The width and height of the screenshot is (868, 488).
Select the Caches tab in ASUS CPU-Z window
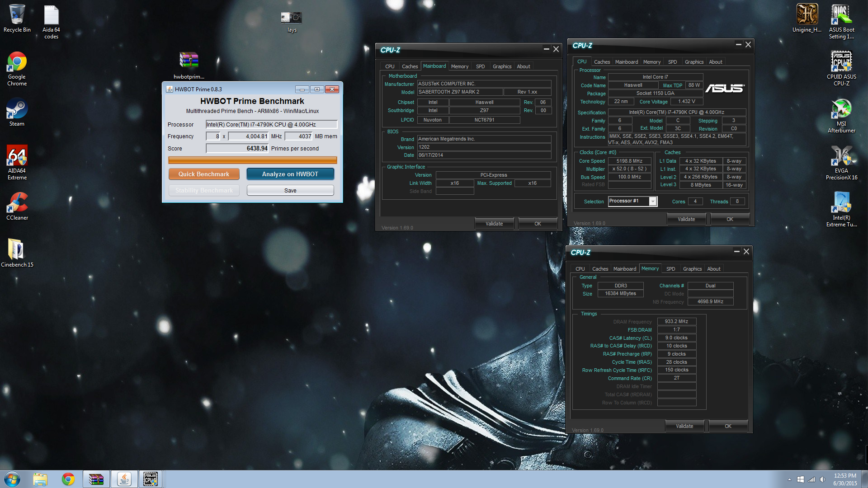click(x=602, y=62)
